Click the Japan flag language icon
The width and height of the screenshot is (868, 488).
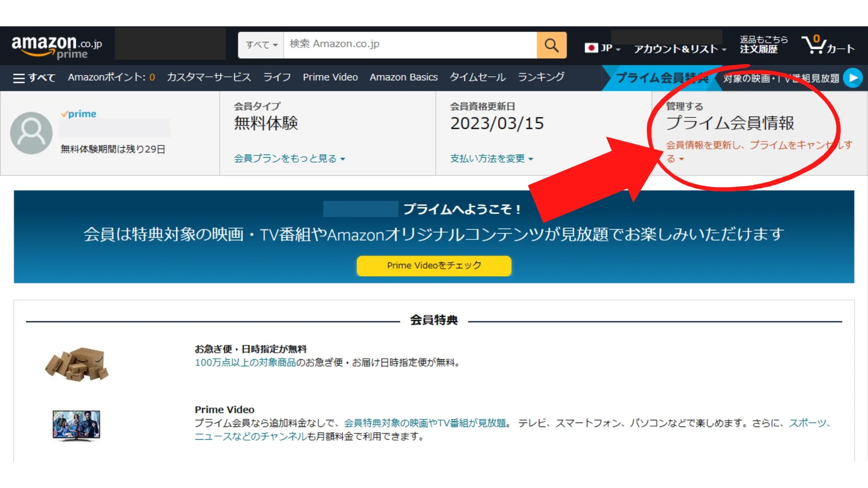[592, 47]
